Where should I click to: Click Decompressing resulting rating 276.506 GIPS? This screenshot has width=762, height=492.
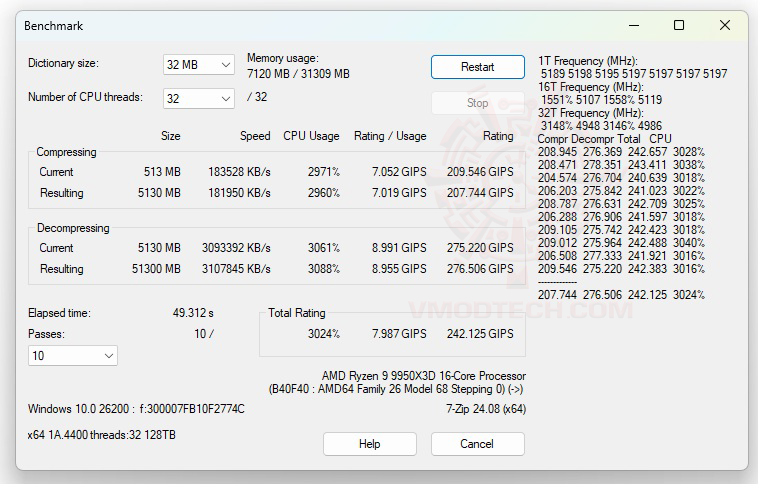tap(480, 269)
